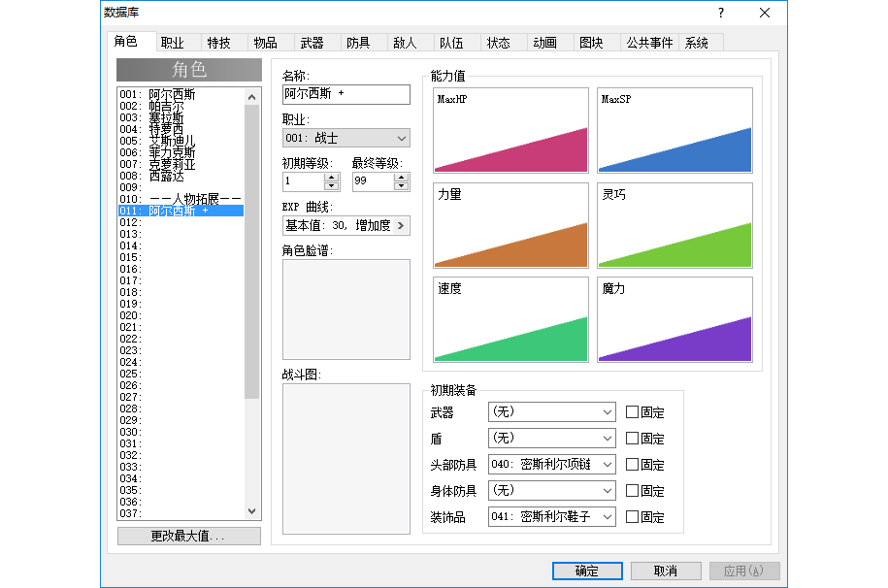Enable 固定 checkbox for 盾
This screenshot has height=588, width=888.
coord(632,438)
